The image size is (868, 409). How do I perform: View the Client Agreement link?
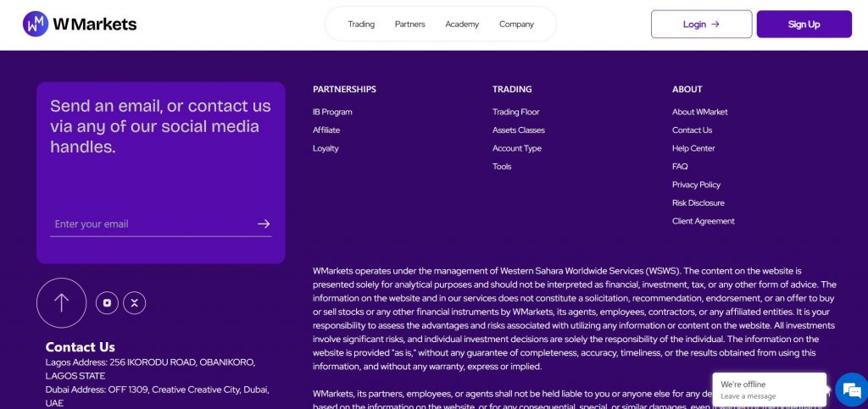pos(703,221)
